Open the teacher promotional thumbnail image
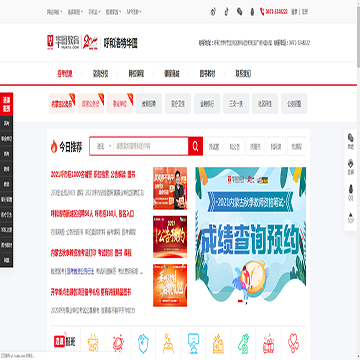 170,188
